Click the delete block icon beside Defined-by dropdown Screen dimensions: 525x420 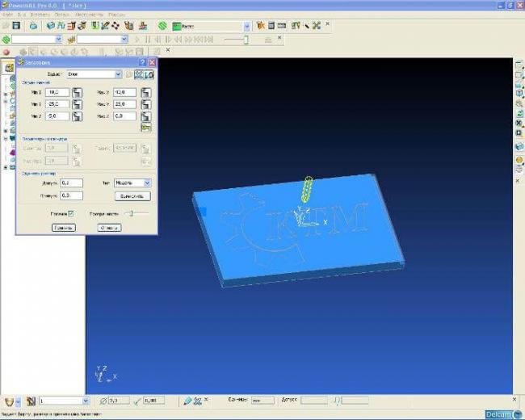point(139,74)
